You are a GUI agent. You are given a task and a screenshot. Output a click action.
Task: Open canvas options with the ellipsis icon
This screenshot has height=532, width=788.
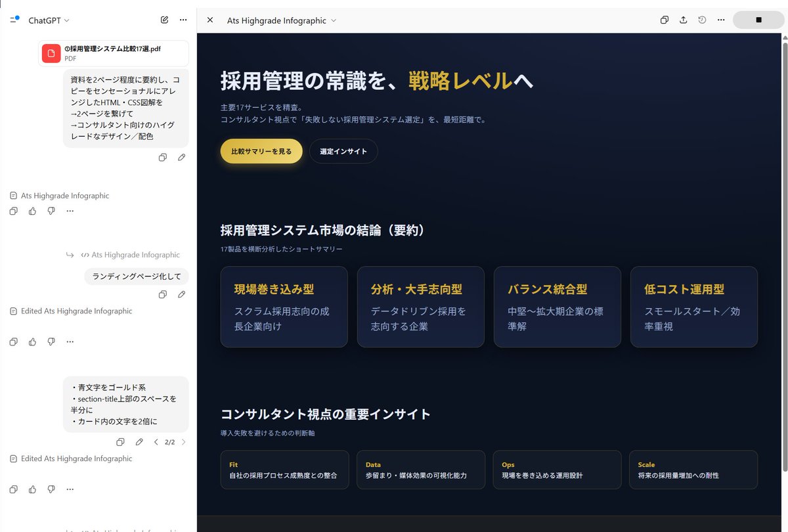720,20
